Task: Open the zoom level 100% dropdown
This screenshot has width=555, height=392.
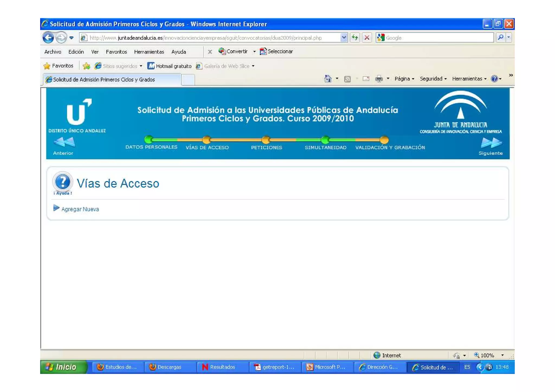Action: coord(502,355)
